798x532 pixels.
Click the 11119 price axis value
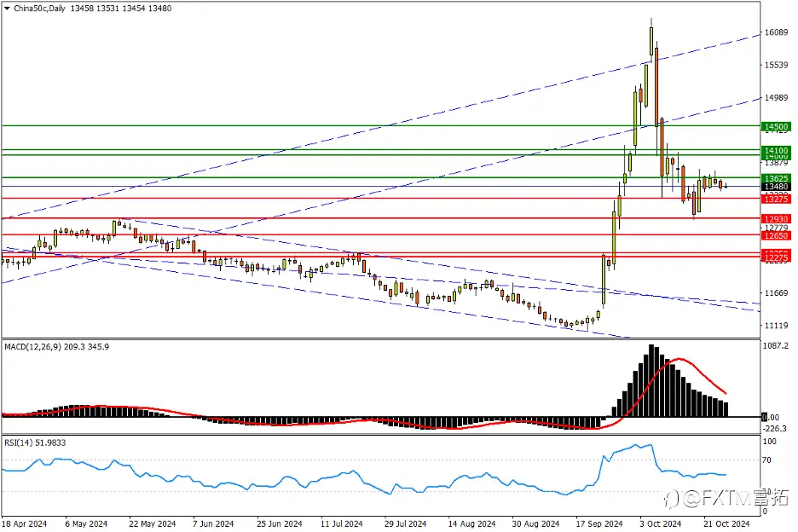click(776, 326)
